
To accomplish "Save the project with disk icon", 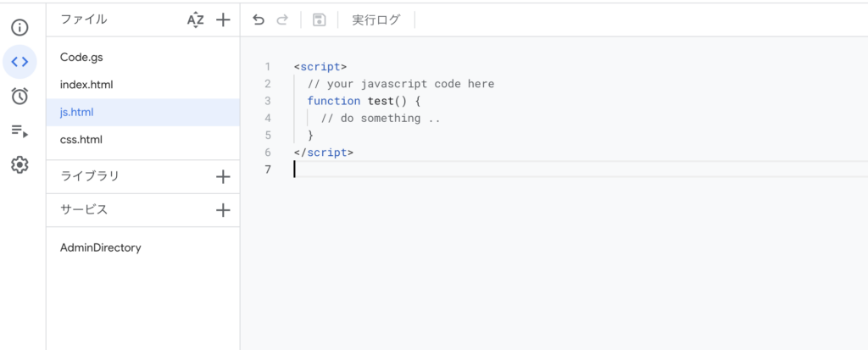I will point(319,20).
